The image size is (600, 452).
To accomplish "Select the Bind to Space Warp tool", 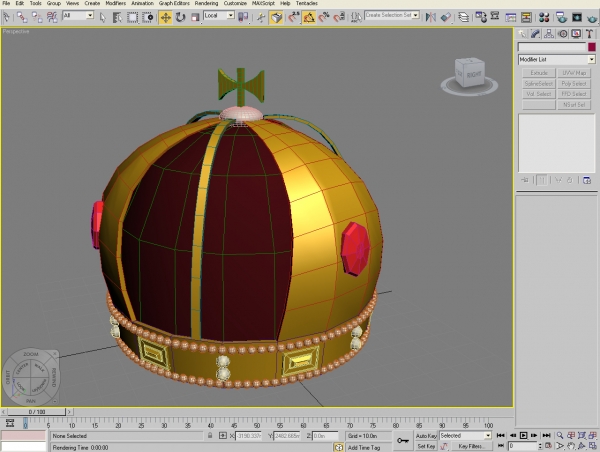I will (x=52, y=17).
